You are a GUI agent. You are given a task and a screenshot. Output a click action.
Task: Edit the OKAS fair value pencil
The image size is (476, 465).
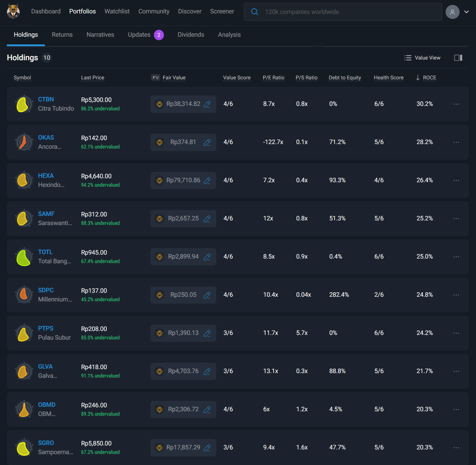pos(207,142)
